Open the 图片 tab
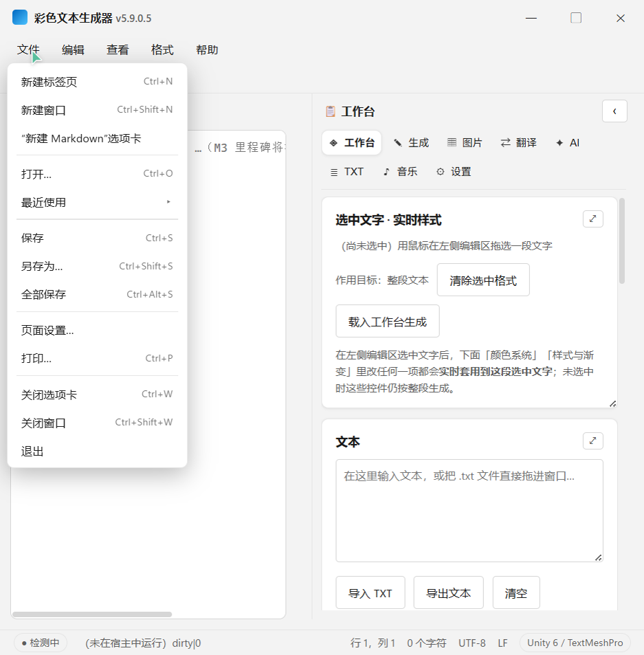The height and width of the screenshot is (655, 644). (x=465, y=143)
